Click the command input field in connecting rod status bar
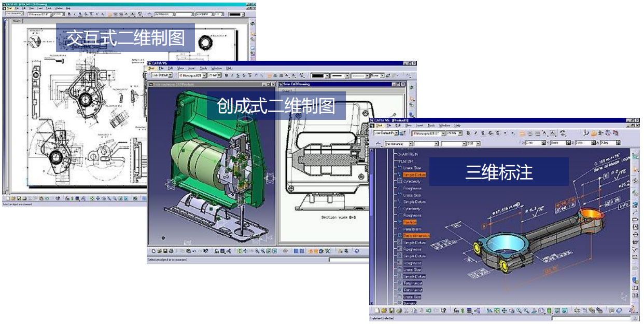The image size is (644, 324). point(591,318)
